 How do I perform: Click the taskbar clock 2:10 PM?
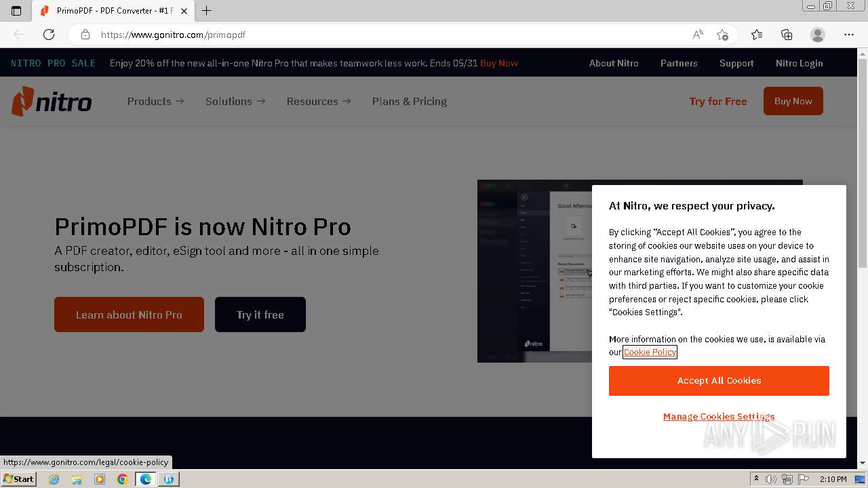click(x=833, y=479)
